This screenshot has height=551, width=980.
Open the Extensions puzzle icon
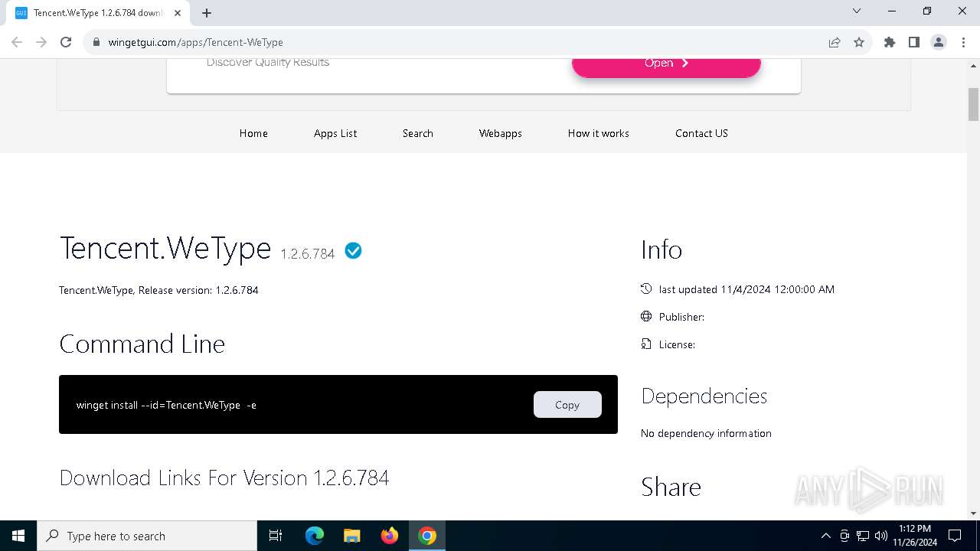coord(890,42)
